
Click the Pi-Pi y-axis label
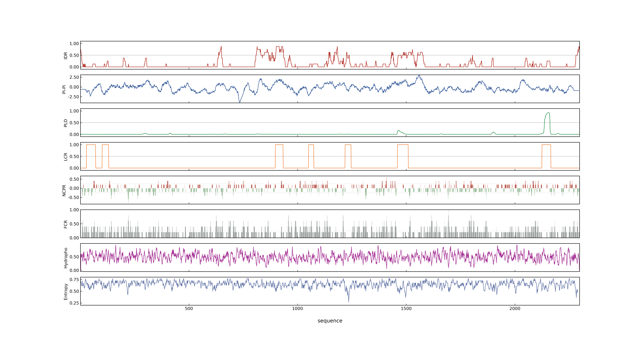(64, 89)
